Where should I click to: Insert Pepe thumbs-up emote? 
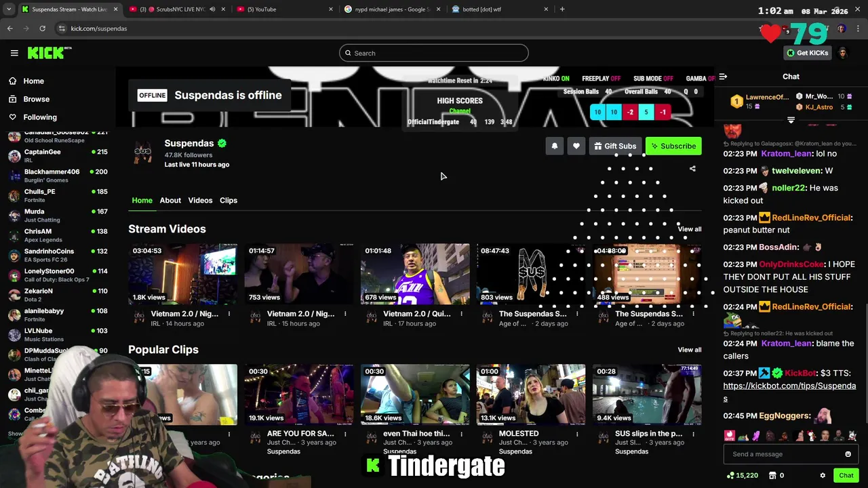(x=743, y=436)
